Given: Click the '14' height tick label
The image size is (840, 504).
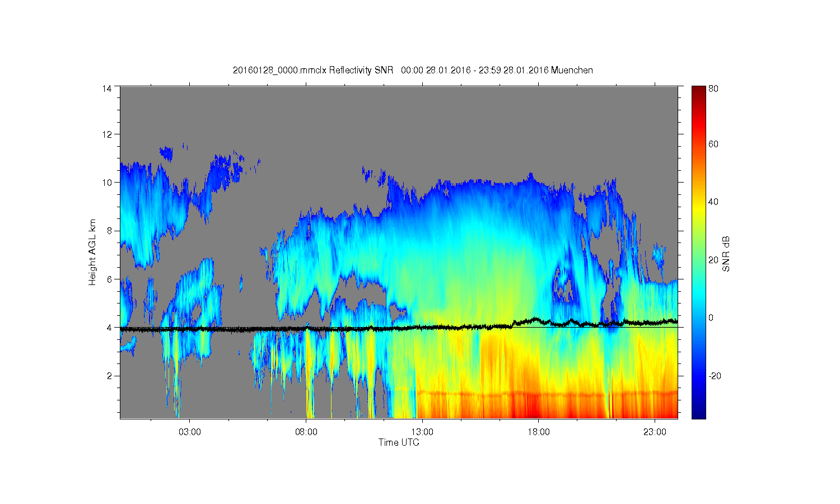Looking at the screenshot, I should click(x=107, y=88).
